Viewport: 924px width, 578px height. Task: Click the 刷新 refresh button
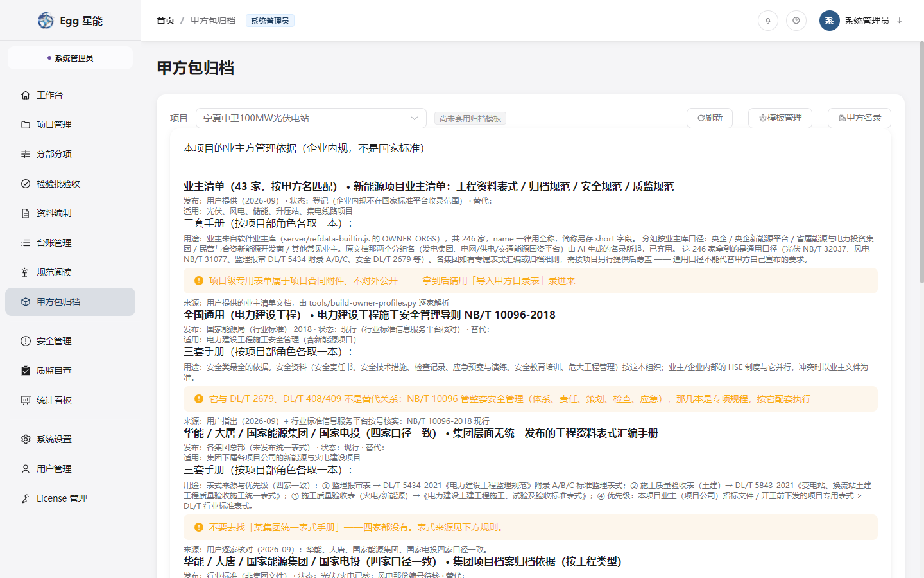[710, 118]
